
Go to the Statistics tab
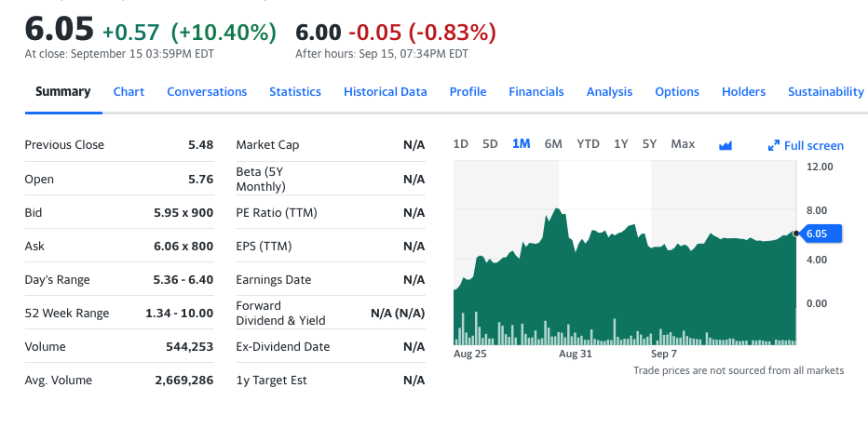point(295,92)
